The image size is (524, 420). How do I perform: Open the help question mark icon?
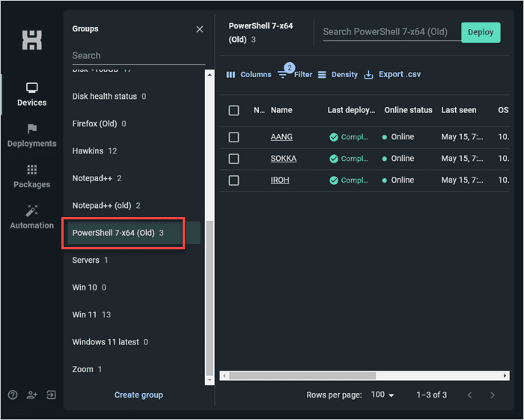[x=13, y=395]
